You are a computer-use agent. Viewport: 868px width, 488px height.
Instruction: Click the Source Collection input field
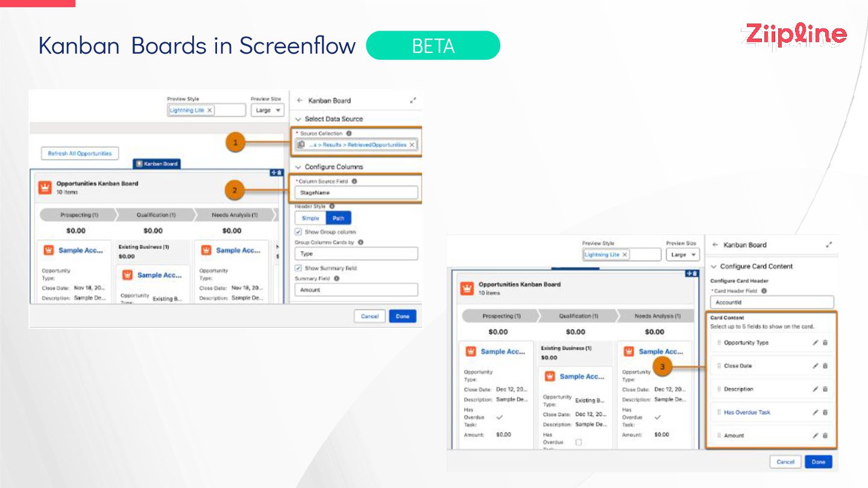click(356, 145)
